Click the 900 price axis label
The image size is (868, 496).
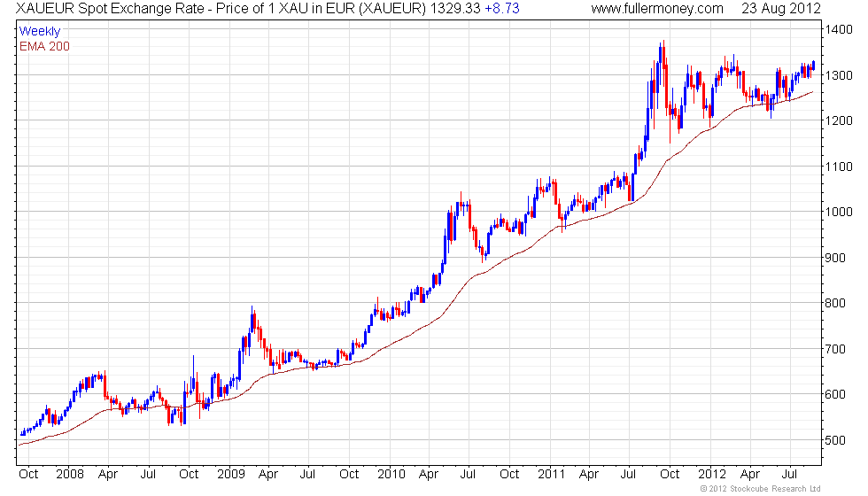pyautogui.click(x=835, y=258)
